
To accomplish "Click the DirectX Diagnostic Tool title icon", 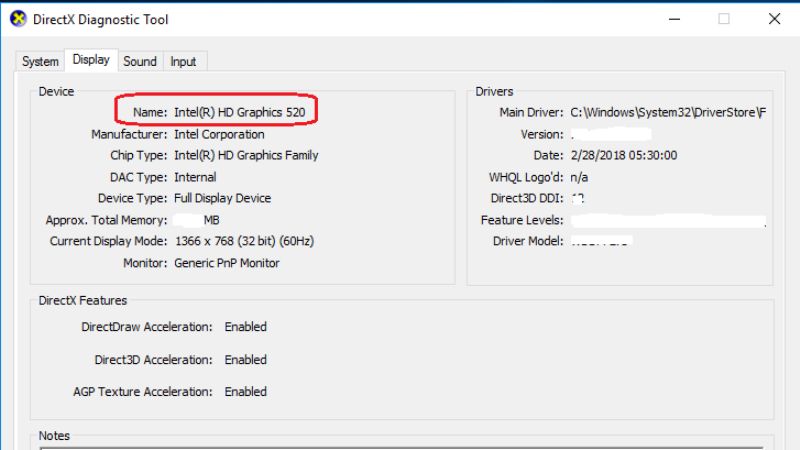I will pos(18,19).
